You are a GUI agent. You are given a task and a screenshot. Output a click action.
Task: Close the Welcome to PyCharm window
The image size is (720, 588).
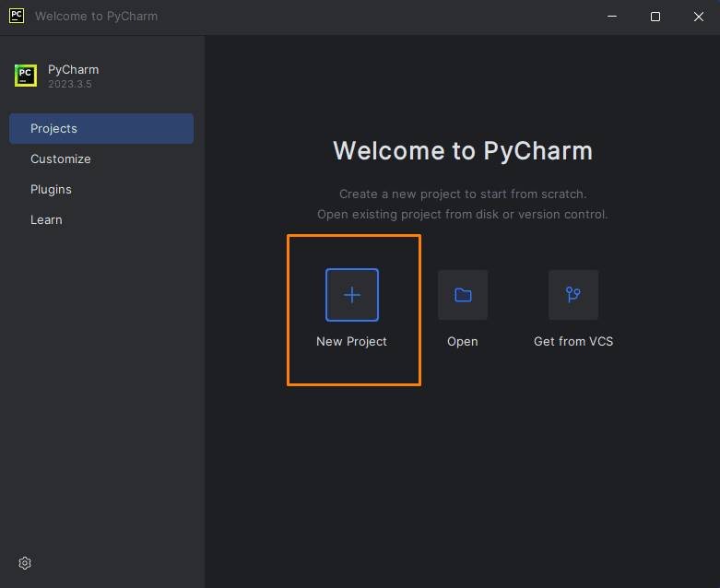(699, 17)
